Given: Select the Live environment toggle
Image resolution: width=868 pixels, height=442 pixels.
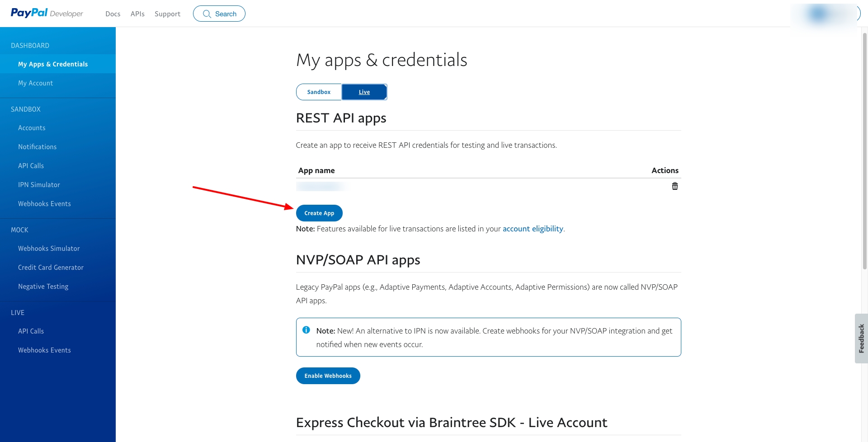Looking at the screenshot, I should coord(364,92).
